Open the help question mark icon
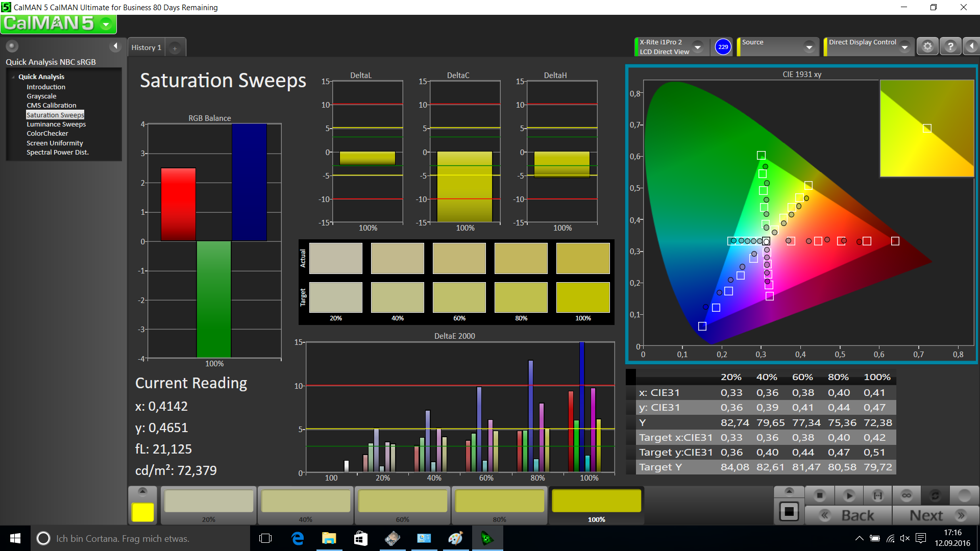The image size is (980, 551). 950,46
